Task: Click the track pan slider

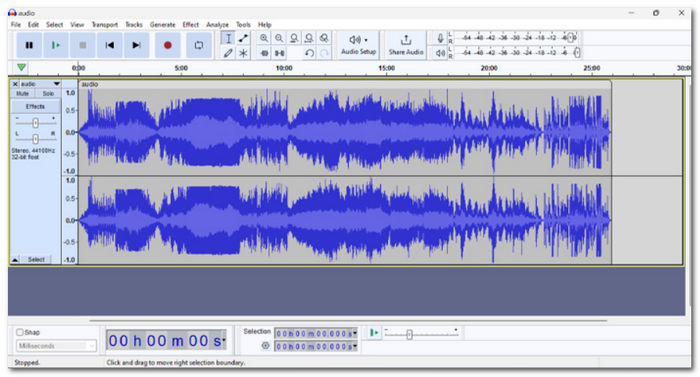Action: pyautogui.click(x=35, y=138)
